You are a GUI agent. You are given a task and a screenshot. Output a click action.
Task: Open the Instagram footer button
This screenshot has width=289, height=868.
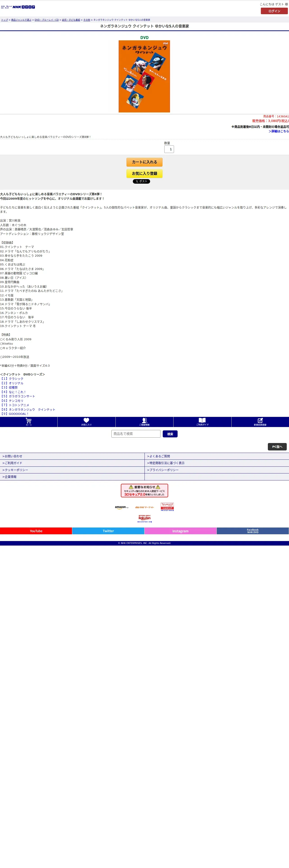[x=180, y=531]
